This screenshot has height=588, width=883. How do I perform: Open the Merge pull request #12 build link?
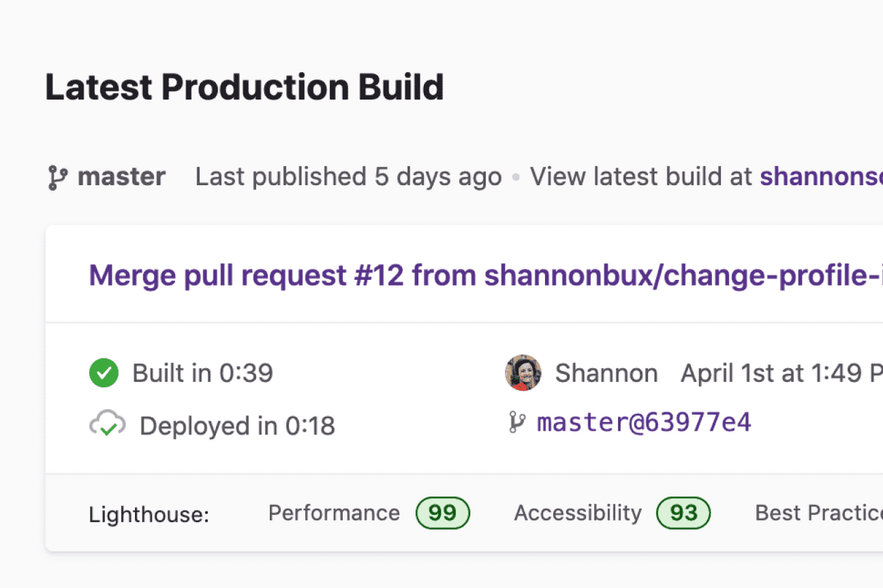tap(486, 275)
